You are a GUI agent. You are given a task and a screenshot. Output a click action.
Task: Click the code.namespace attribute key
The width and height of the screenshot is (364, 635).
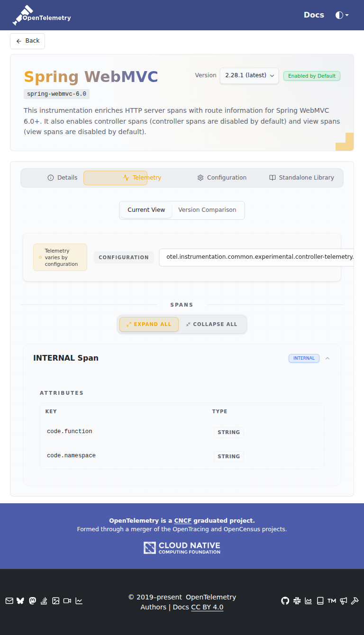click(x=71, y=455)
